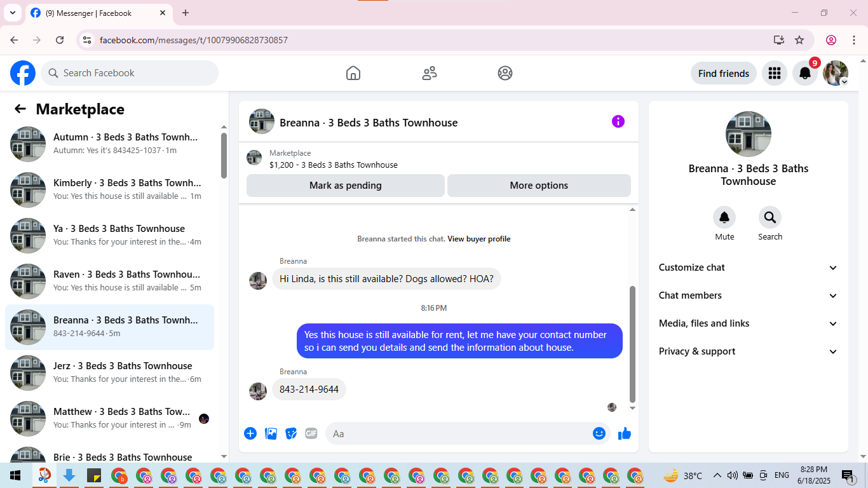Choose a sticker in composer
Screen dimensions: 868x488
click(x=291, y=433)
